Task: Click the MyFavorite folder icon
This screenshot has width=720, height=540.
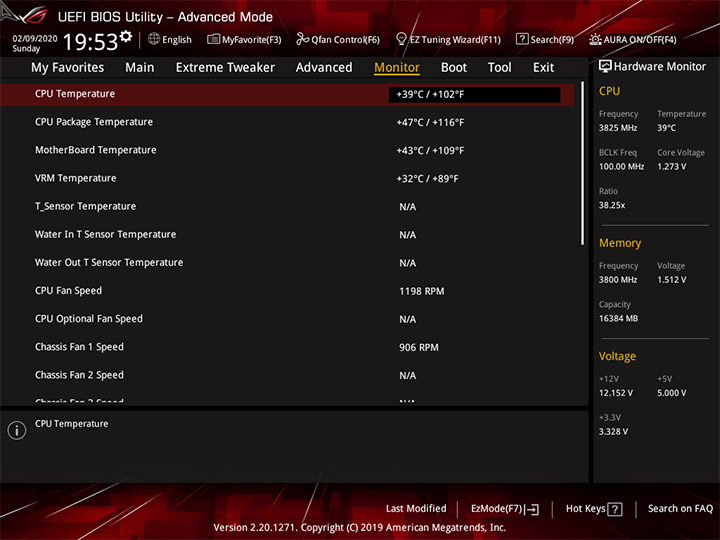Action: tap(214, 39)
